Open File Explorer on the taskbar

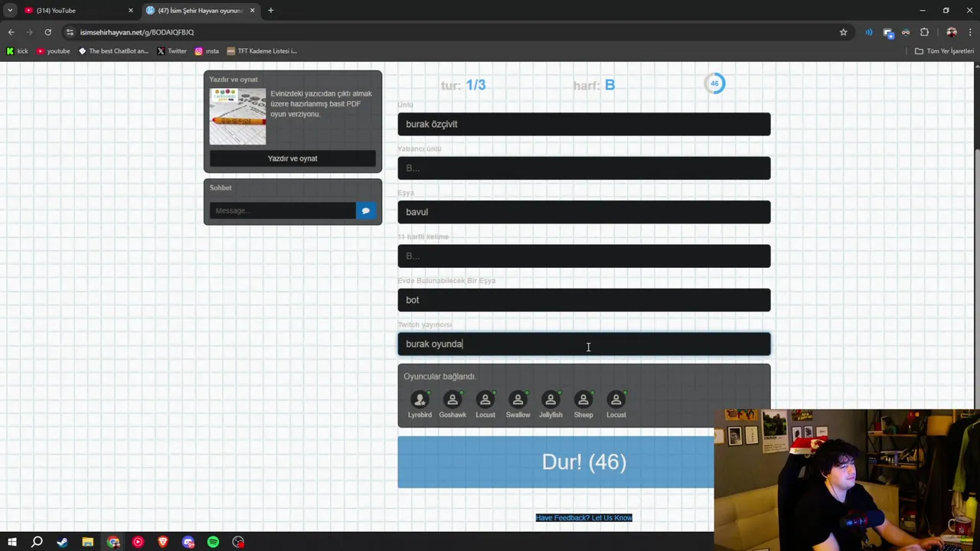(x=87, y=542)
